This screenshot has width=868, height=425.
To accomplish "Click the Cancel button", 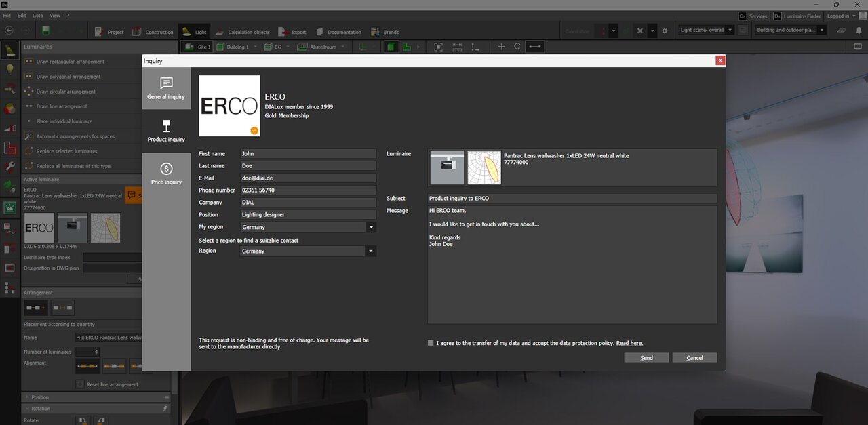I will tap(694, 358).
